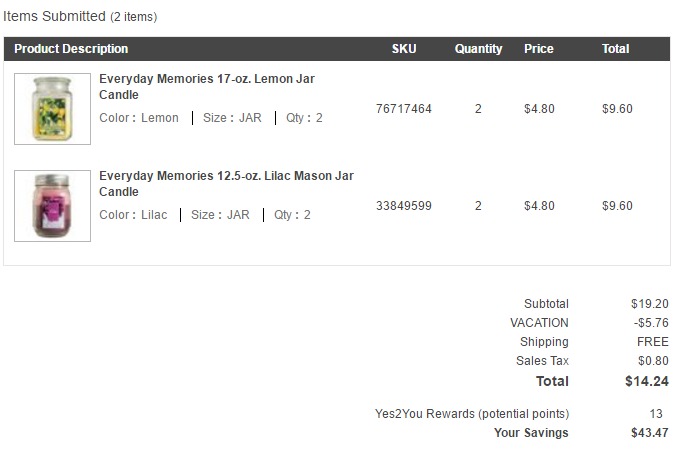Viewport: 678px width, 452px height.
Task: Open the Lemon Jar Candle thumbnail image
Action: (x=52, y=109)
